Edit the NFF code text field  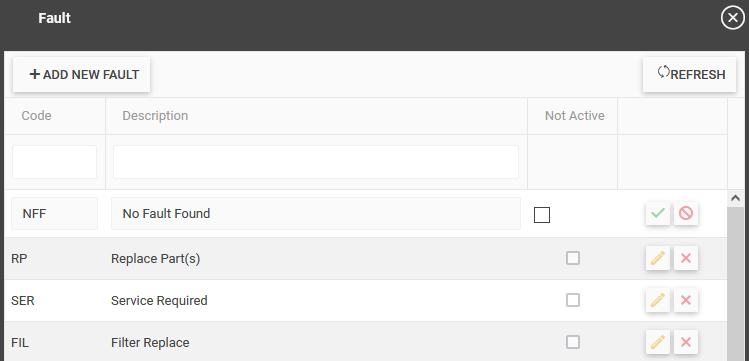coord(54,213)
